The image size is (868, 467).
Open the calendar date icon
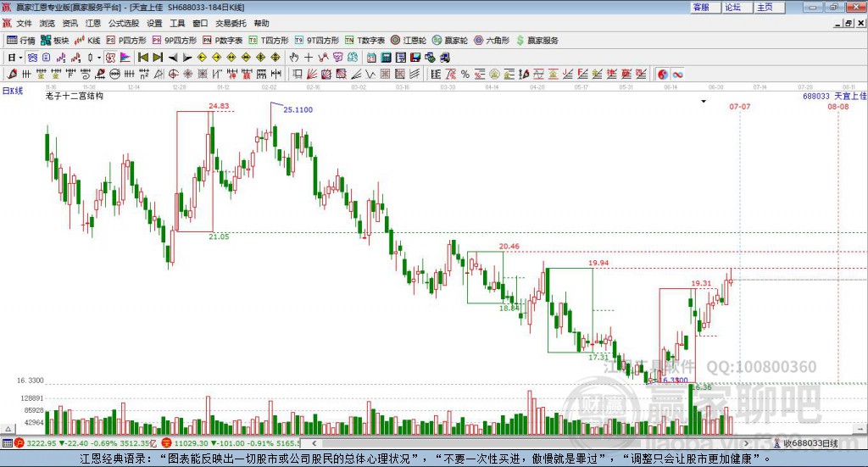371,57
